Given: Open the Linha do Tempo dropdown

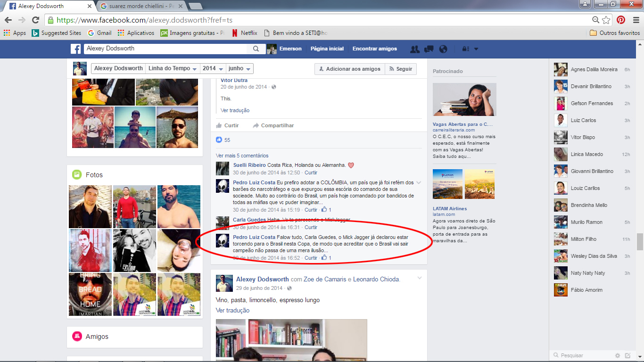Looking at the screenshot, I should tap(173, 68).
